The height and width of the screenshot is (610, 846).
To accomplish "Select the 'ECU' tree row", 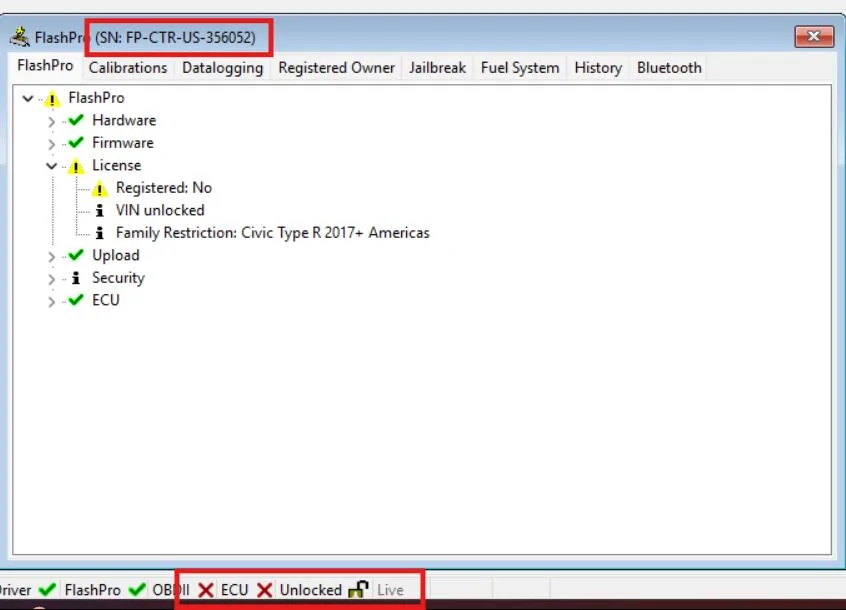I will [x=106, y=300].
